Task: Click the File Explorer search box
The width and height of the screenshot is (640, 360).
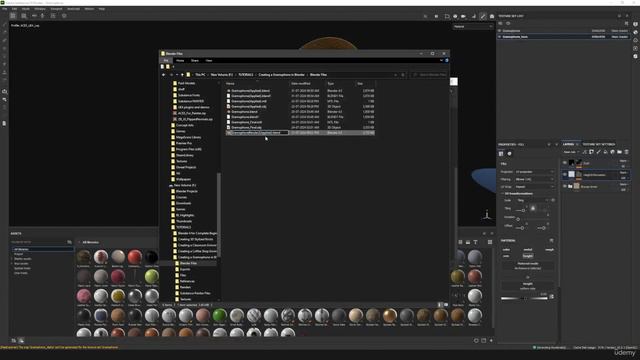Action: click(x=429, y=75)
